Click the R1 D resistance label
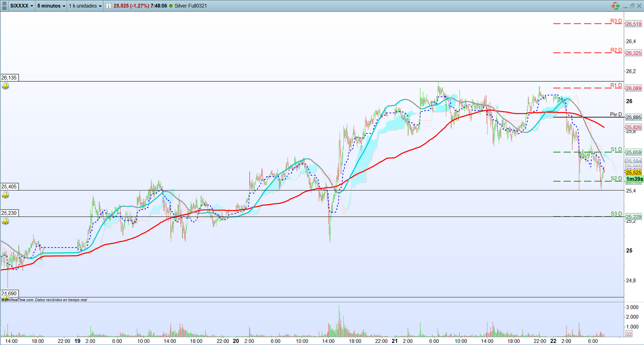644x345 pixels. pyautogui.click(x=616, y=85)
